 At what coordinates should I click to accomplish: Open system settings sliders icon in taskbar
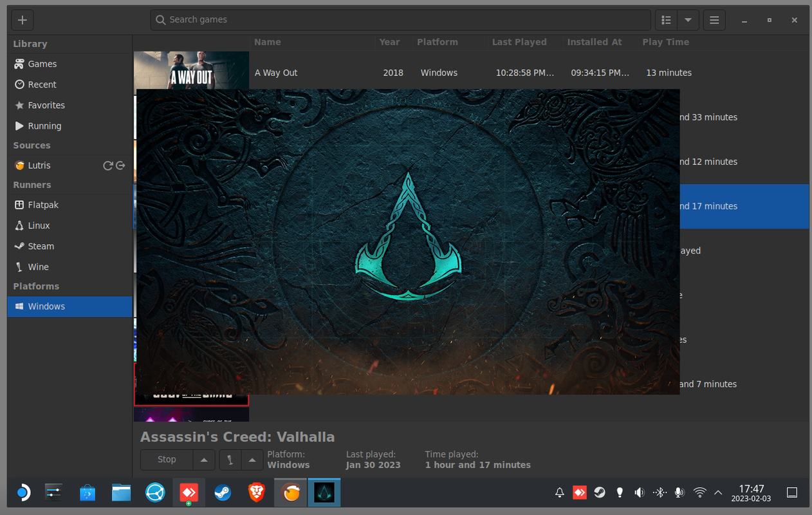click(53, 493)
